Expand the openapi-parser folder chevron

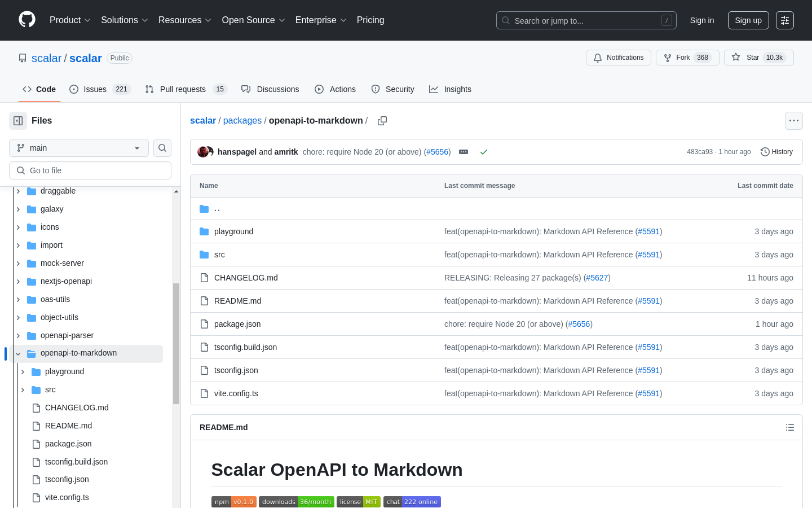tap(18, 336)
